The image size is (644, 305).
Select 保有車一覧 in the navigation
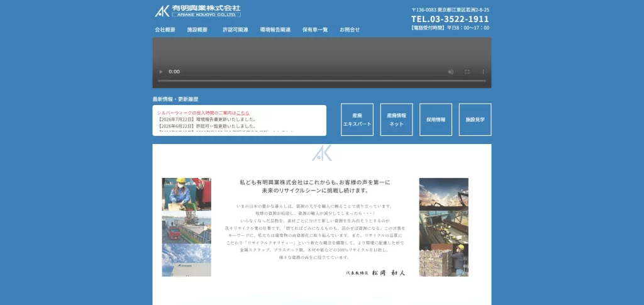click(315, 30)
